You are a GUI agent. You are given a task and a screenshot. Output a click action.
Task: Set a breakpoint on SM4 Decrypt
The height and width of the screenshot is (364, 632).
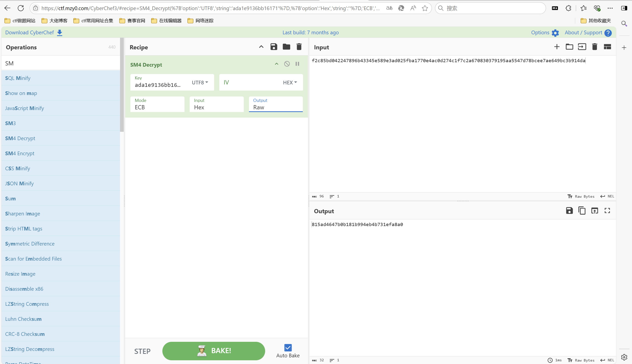(x=297, y=64)
